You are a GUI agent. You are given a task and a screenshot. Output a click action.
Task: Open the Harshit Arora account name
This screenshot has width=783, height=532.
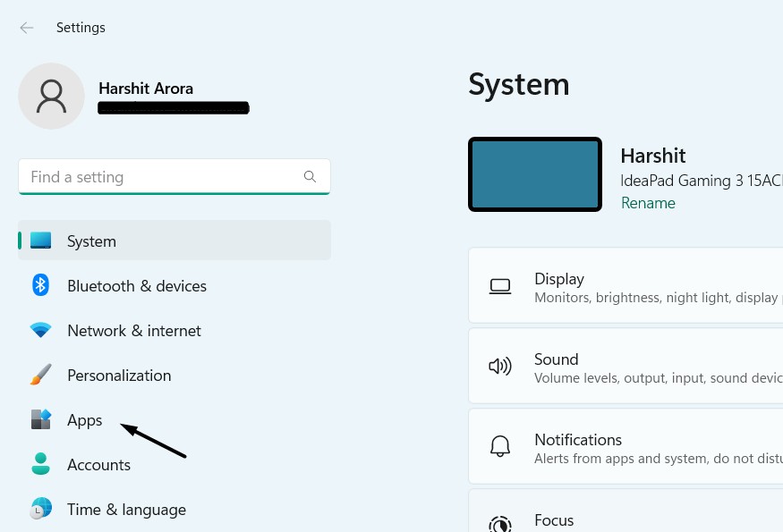146,89
